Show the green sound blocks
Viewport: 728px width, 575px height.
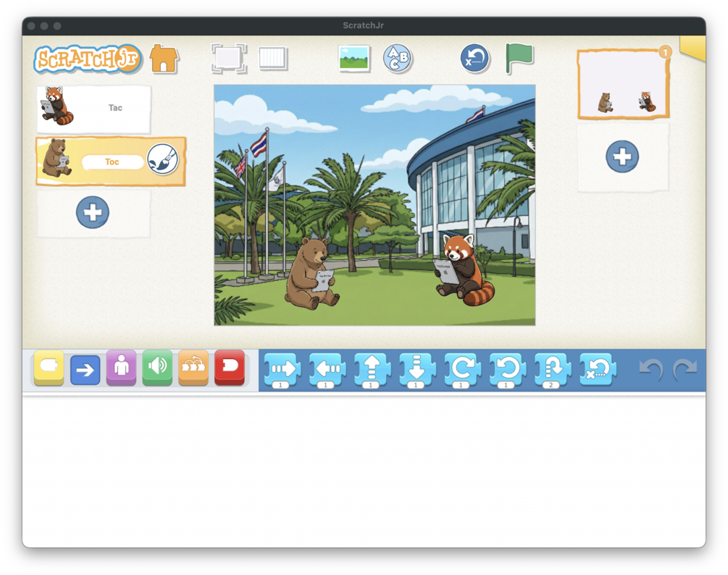[x=157, y=368]
